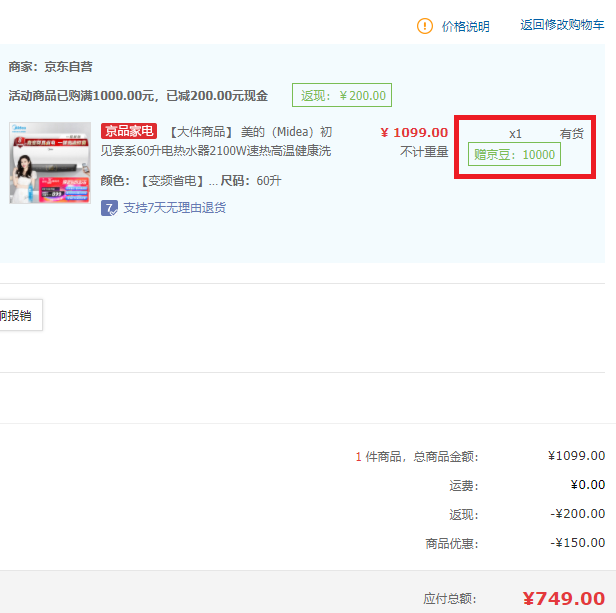
Task: Select the 有货 stock status text
Action: (572, 134)
